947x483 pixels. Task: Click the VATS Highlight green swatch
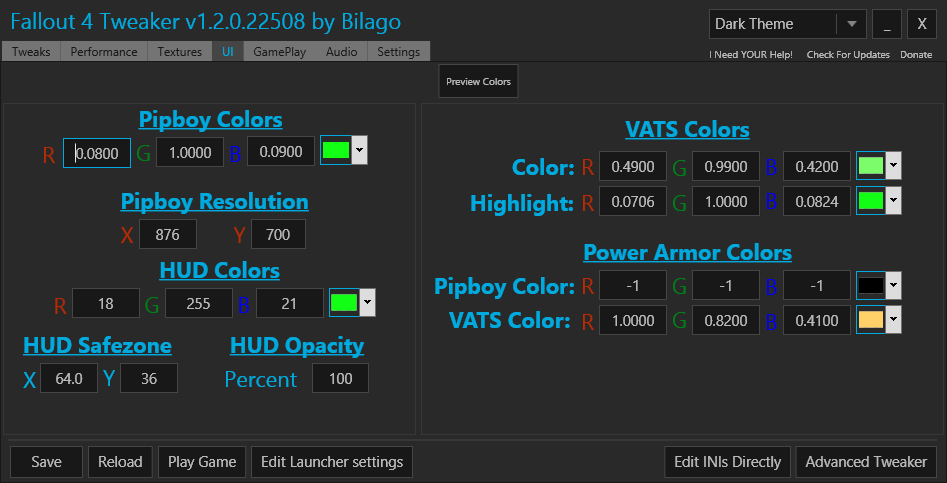(871, 200)
